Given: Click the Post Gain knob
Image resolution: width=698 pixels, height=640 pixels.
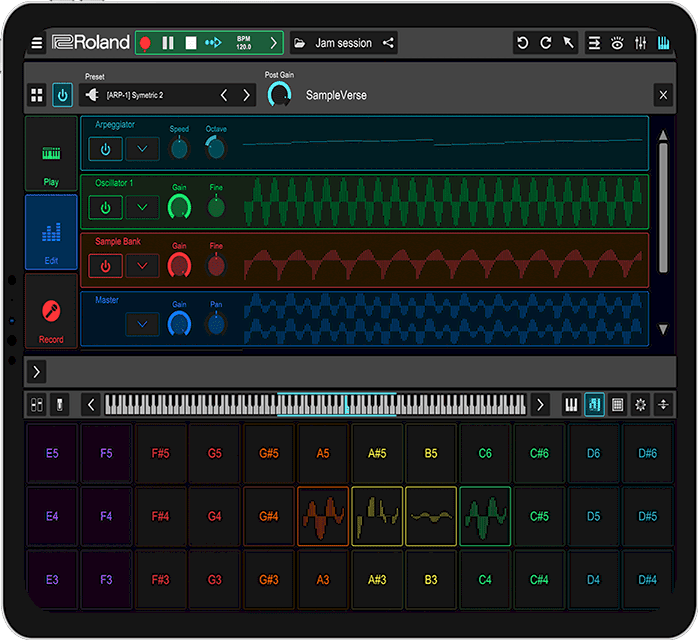Looking at the screenshot, I should point(280,95).
